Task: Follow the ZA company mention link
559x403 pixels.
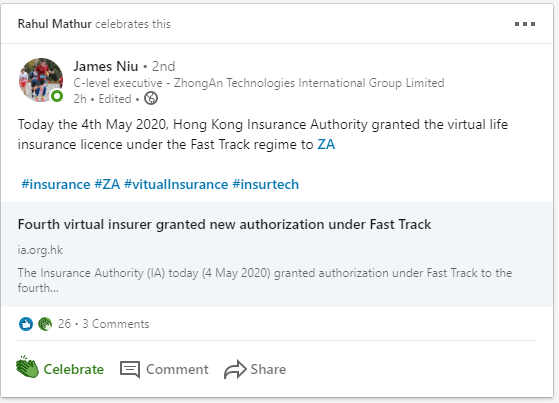Action: pos(326,144)
